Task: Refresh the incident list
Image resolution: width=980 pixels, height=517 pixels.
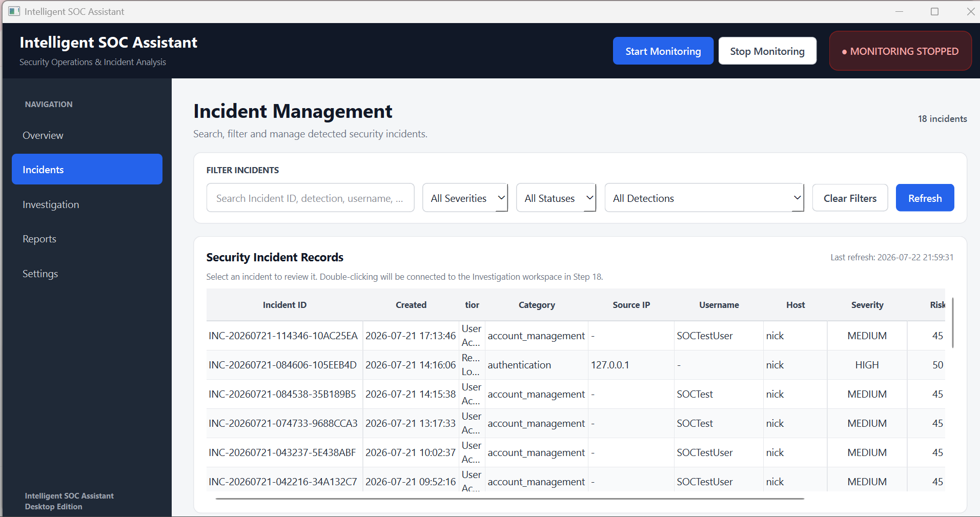Action: [925, 198]
